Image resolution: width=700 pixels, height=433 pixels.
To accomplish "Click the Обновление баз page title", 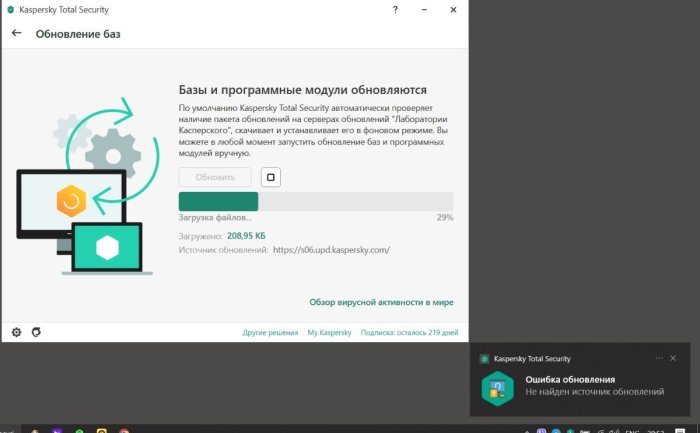I will 78,34.
